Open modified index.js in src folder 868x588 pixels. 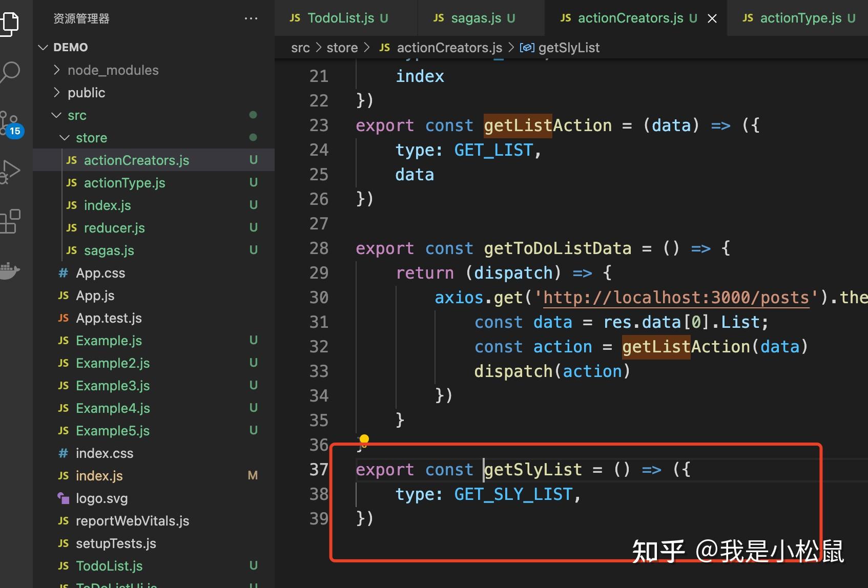point(154,476)
